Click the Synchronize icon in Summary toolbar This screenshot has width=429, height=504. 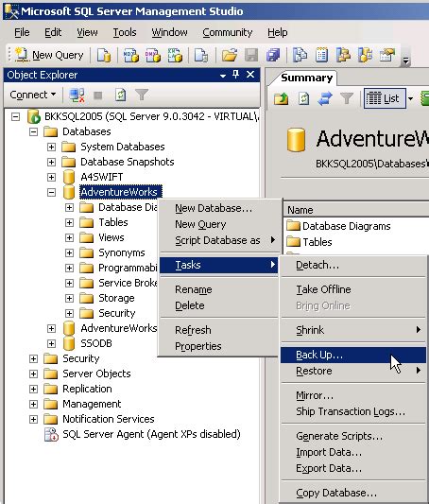point(325,98)
